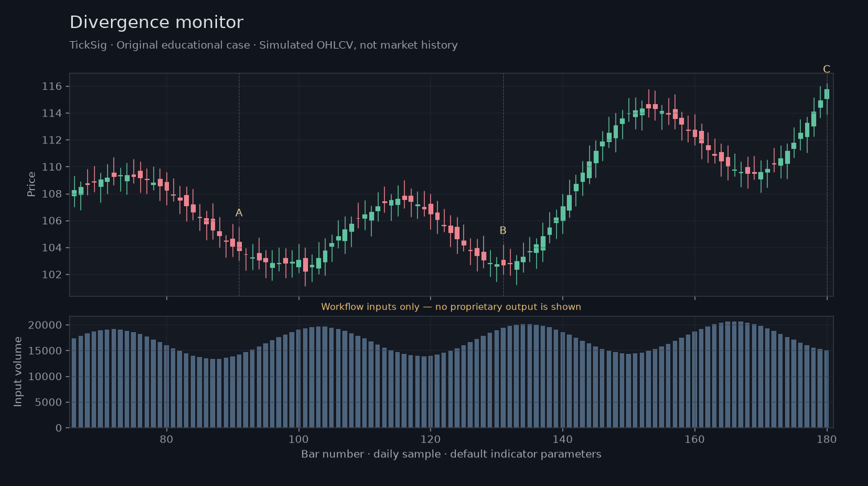This screenshot has width=868, height=486.
Task: Select the bar number 140 tick label
Action: coord(562,438)
